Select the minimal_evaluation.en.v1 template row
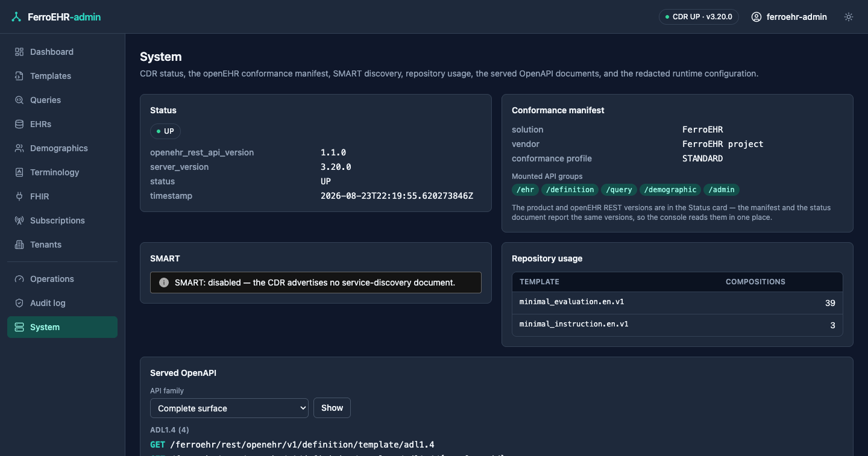Image resolution: width=868 pixels, height=456 pixels. point(678,303)
